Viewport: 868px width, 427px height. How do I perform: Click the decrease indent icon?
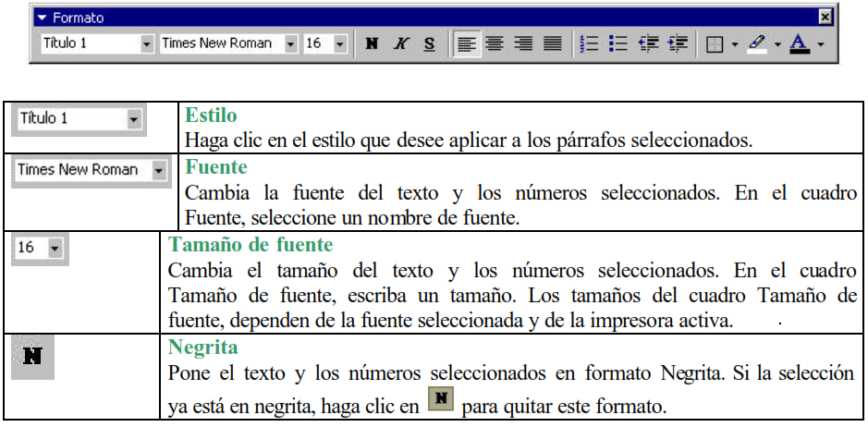(649, 44)
